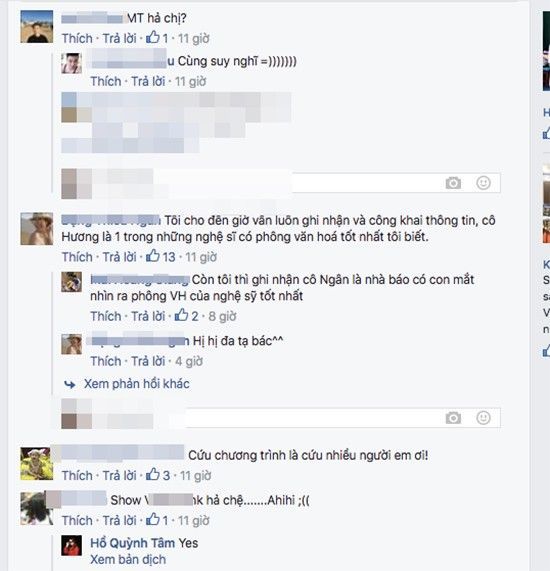Open Hồ Quỳnh Tâm profile name
This screenshot has height=571, width=550.
tap(133, 543)
